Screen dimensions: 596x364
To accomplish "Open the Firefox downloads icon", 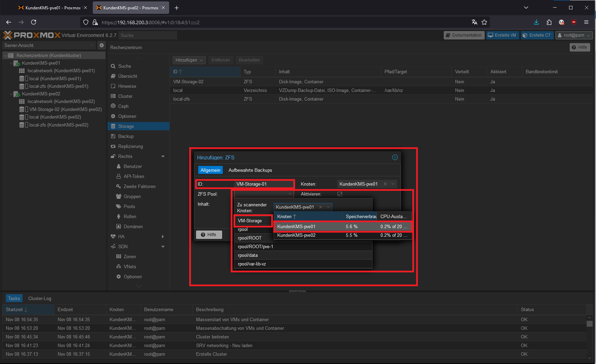I will (x=536, y=22).
